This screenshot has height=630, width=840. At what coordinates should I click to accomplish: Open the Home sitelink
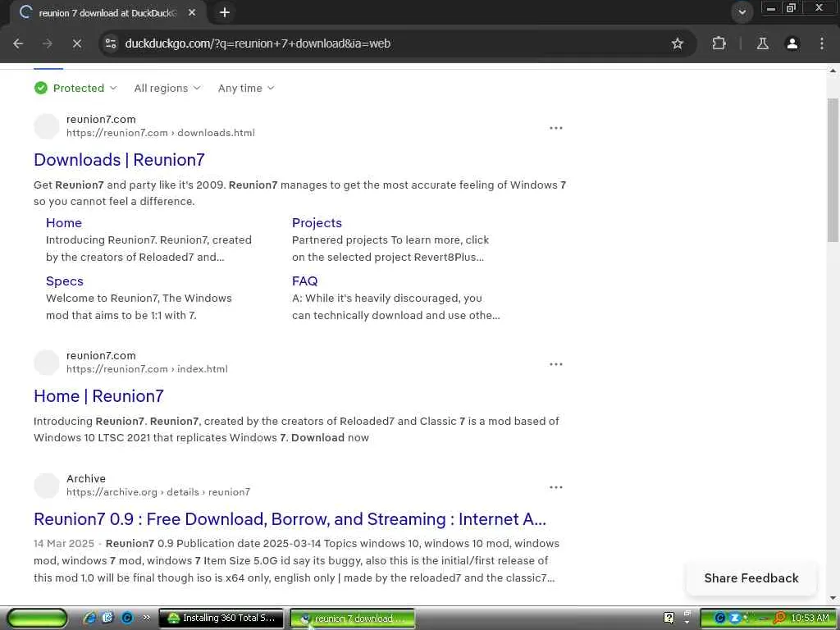click(x=64, y=223)
